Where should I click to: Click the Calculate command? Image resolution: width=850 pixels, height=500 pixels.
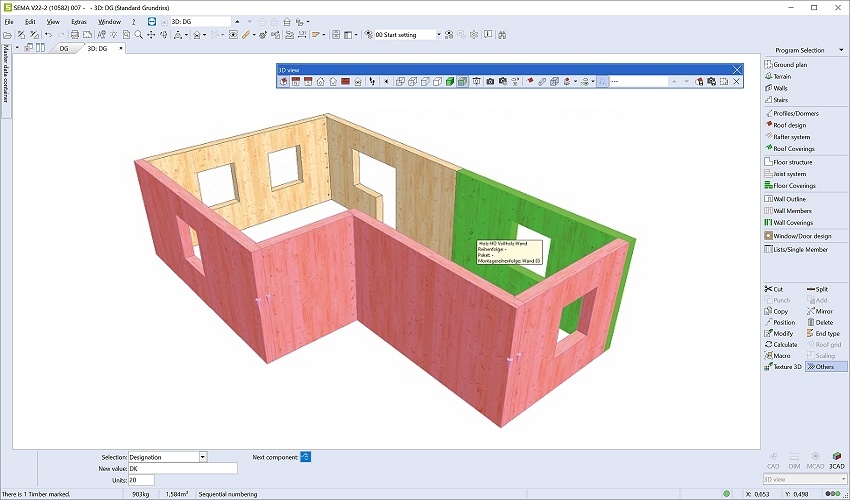[x=781, y=344]
